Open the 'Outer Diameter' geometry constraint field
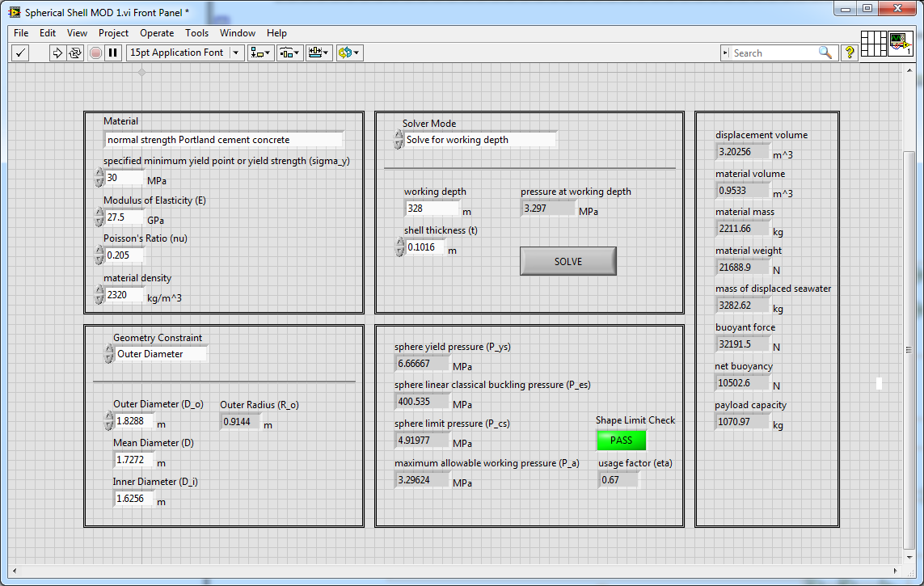The width and height of the screenshot is (924, 586). tap(160, 354)
